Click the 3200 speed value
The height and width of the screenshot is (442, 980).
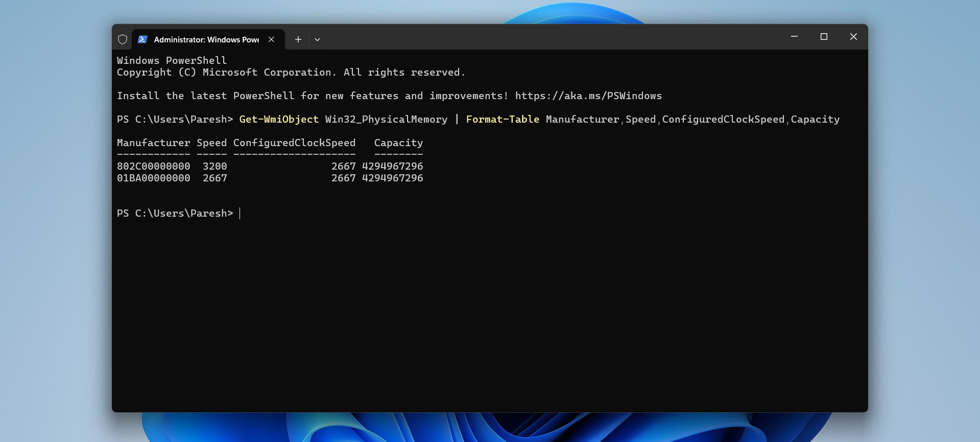[x=214, y=166]
